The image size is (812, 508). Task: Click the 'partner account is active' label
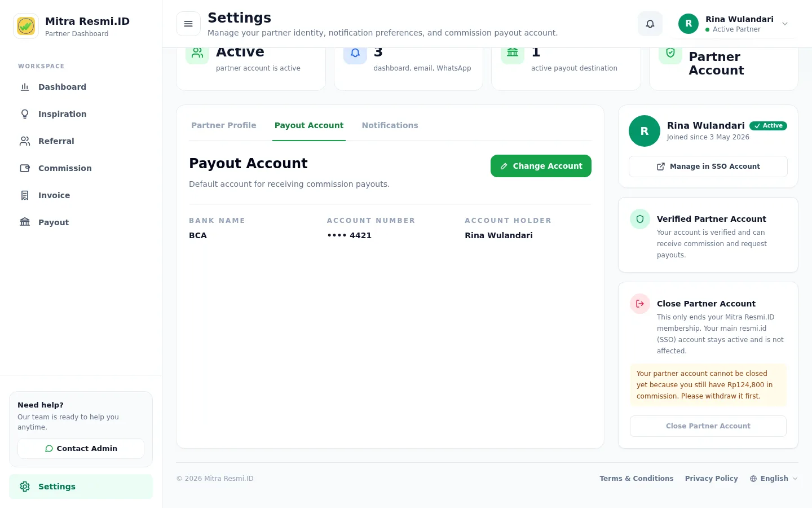coord(258,68)
